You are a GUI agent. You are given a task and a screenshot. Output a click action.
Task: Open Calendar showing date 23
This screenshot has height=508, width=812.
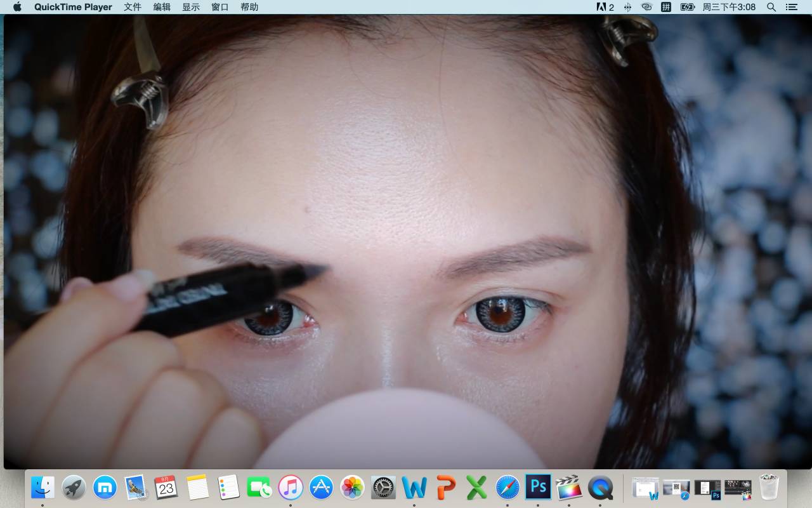point(166,487)
